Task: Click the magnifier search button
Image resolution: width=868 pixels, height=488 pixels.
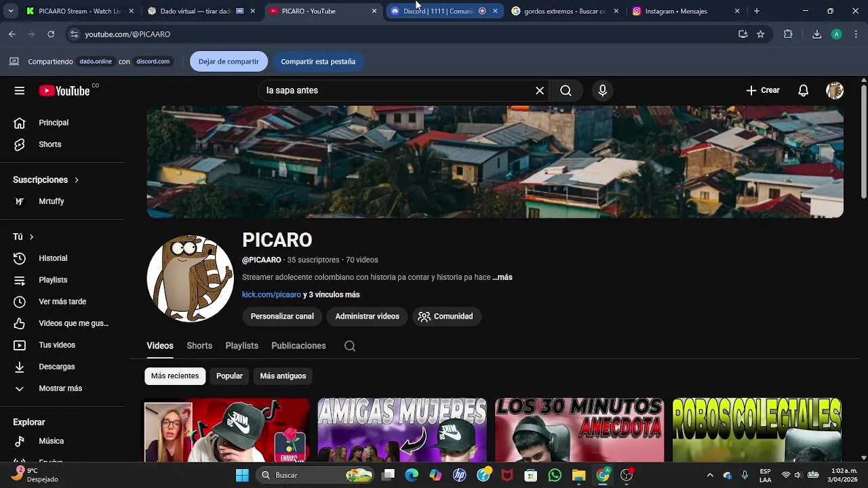Action: click(x=566, y=91)
